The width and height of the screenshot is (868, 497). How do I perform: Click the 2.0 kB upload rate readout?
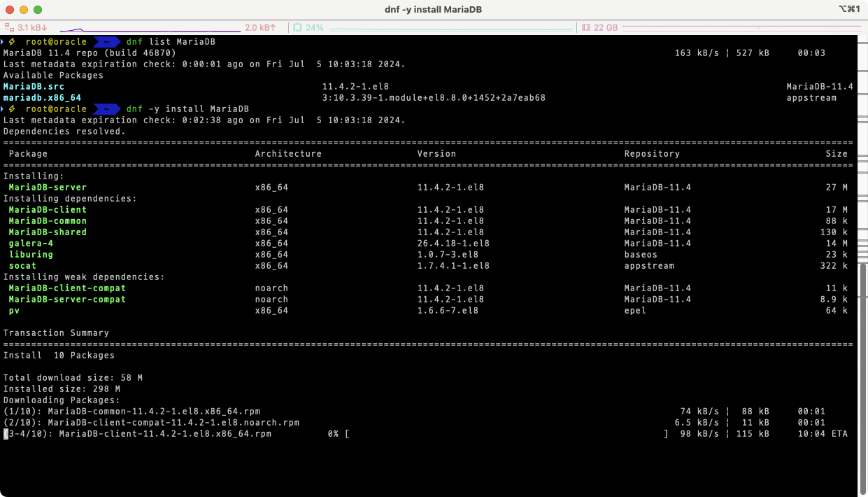pyautogui.click(x=260, y=28)
